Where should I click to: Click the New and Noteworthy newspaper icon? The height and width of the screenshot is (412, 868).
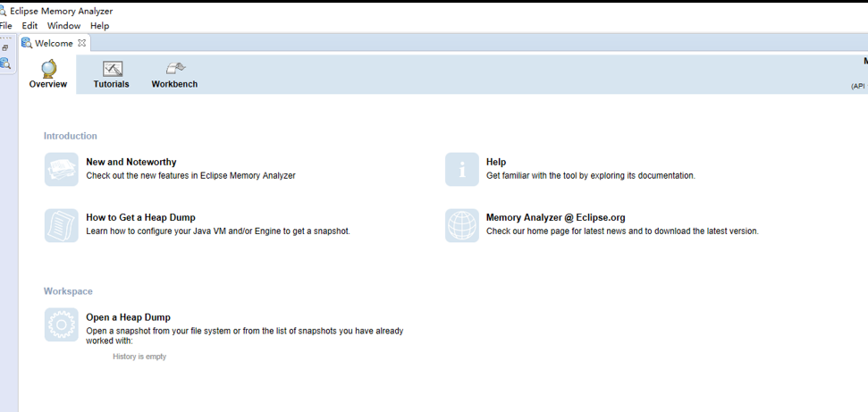point(62,170)
